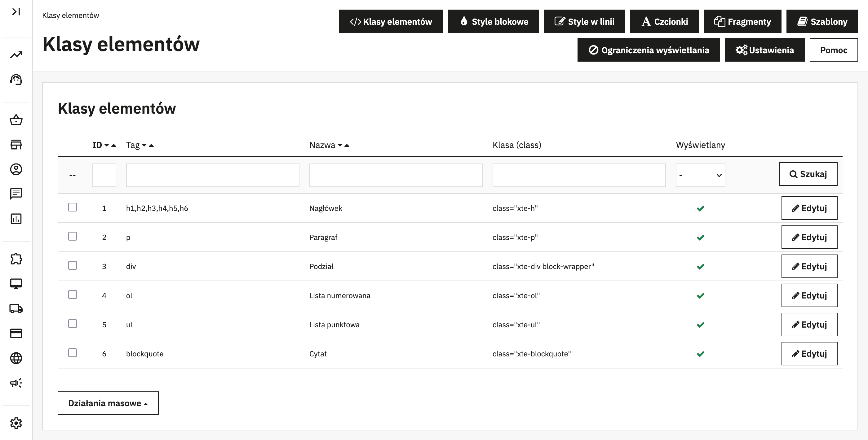
Task: Click the megaphone marketing icon
Action: [x=16, y=383]
